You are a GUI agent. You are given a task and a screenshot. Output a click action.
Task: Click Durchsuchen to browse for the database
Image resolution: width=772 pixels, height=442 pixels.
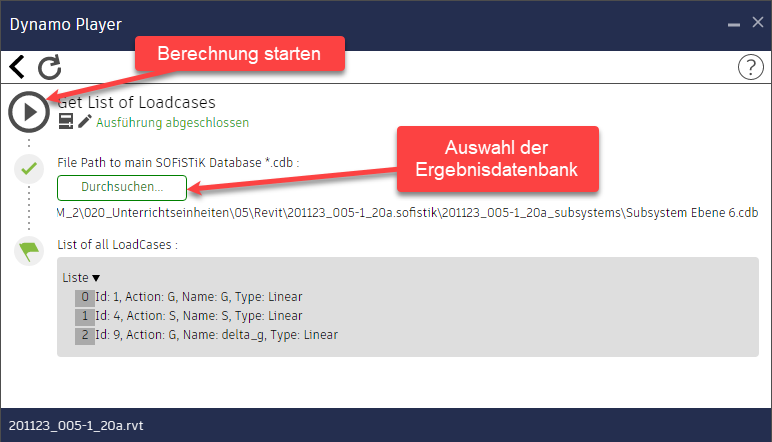point(122,188)
